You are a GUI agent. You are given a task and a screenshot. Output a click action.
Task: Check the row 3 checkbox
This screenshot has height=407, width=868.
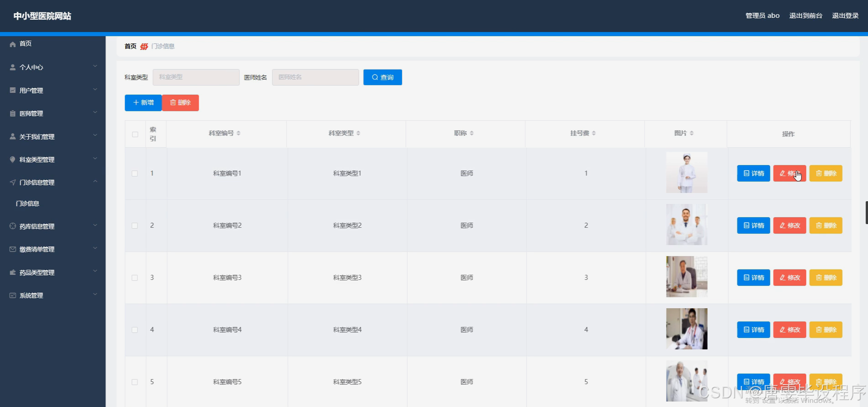point(135,278)
